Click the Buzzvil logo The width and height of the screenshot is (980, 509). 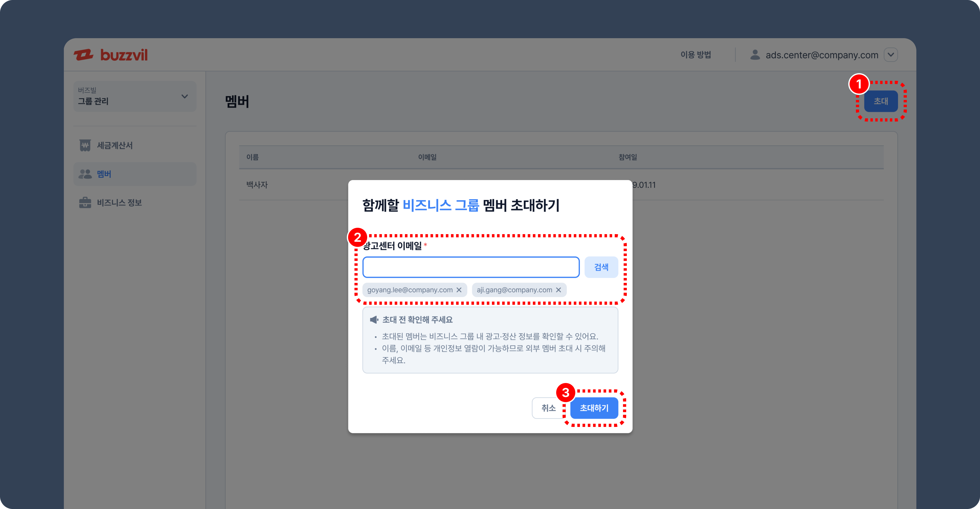pos(110,55)
